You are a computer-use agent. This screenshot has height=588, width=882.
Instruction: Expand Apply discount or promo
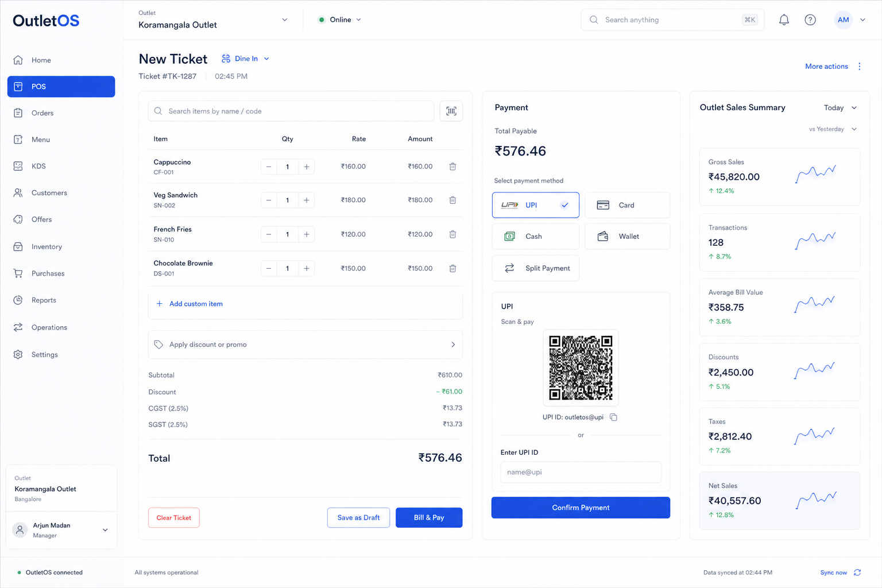[305, 345]
